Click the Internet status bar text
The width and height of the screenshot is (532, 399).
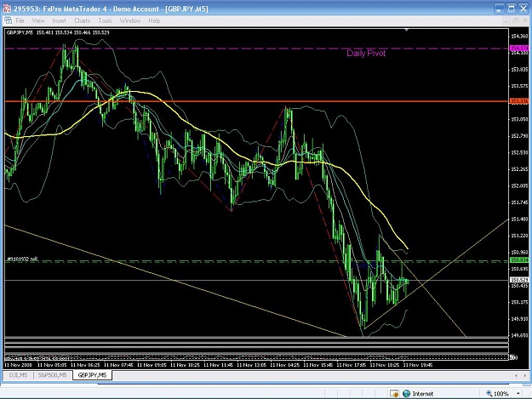click(x=423, y=394)
